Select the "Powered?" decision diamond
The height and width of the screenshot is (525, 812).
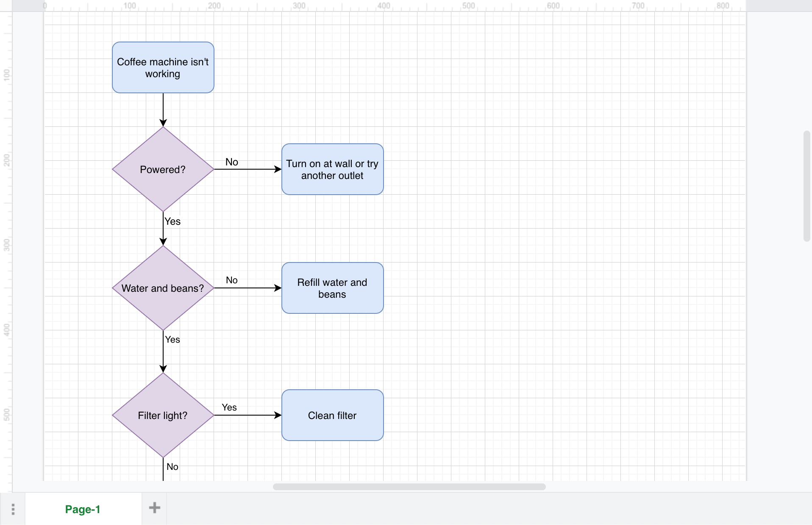pyautogui.click(x=162, y=169)
